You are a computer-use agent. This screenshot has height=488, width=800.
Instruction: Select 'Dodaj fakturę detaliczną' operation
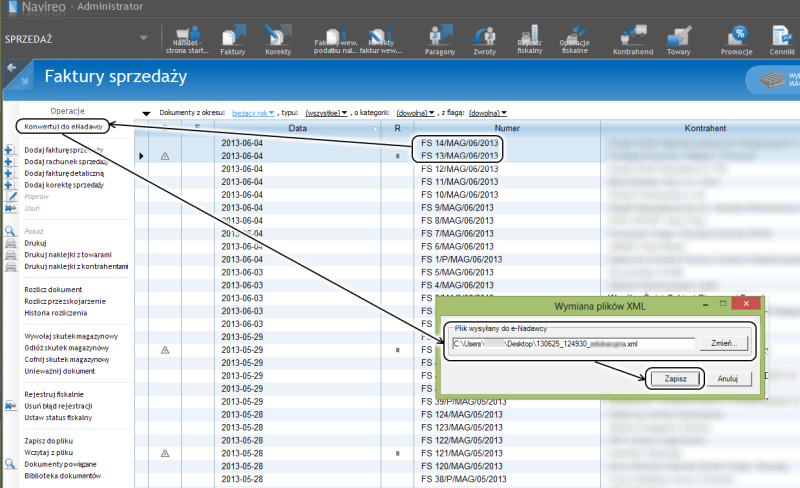pos(66,173)
